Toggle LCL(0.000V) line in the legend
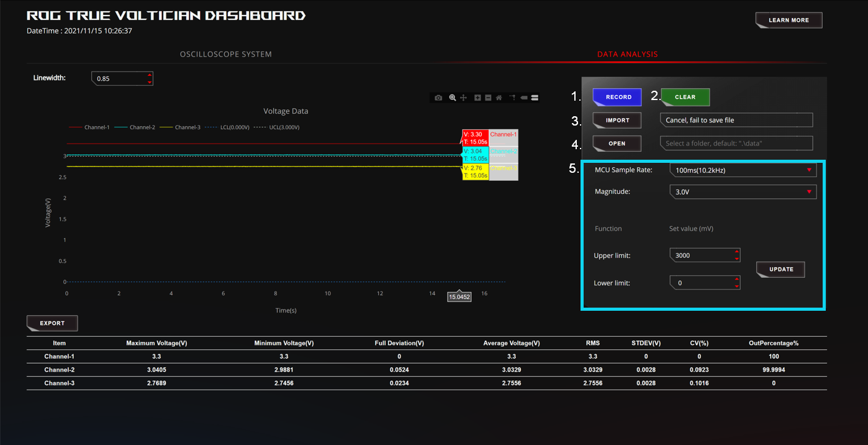Image resolution: width=868 pixels, height=445 pixels. (227, 127)
